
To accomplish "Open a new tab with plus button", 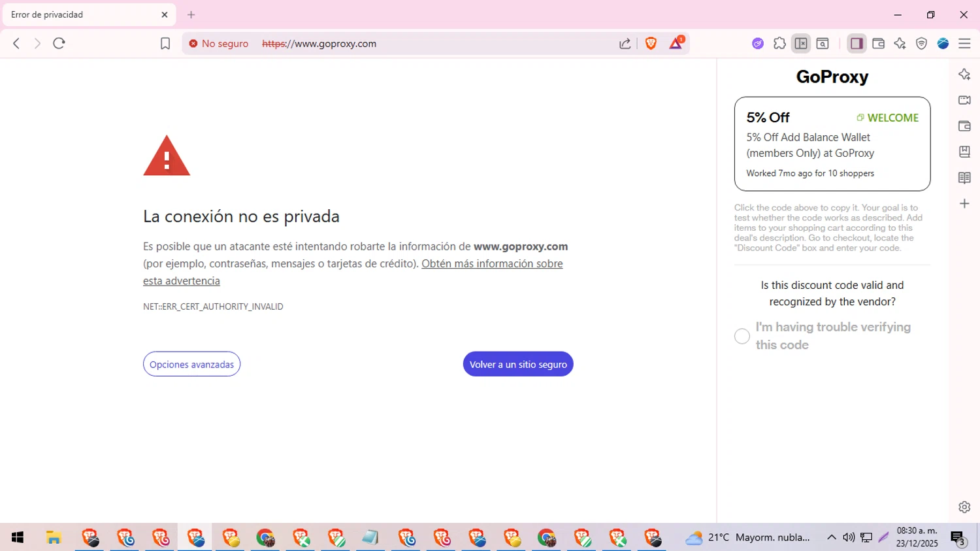I will click(191, 14).
